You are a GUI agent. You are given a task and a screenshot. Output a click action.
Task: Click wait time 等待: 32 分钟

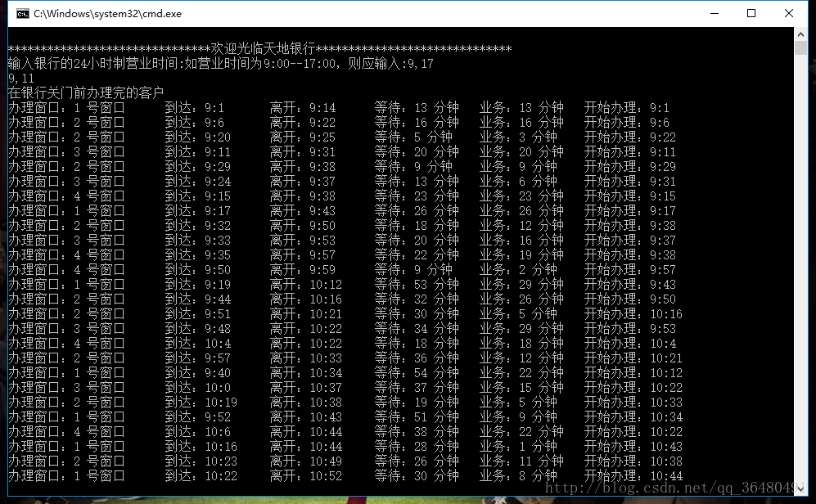click(x=417, y=299)
